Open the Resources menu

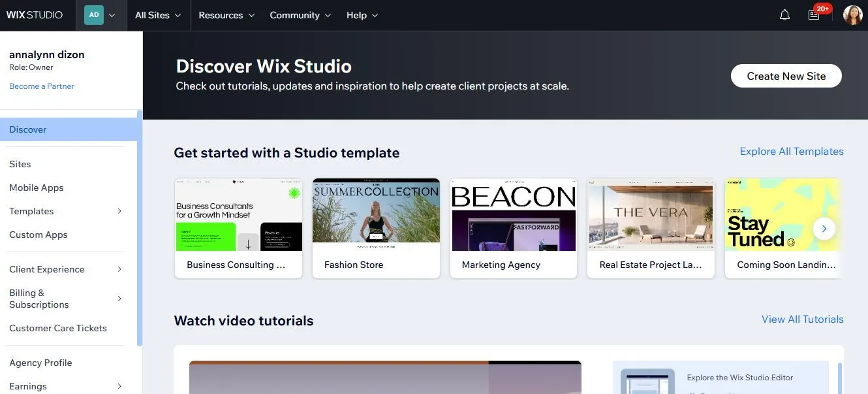(226, 15)
